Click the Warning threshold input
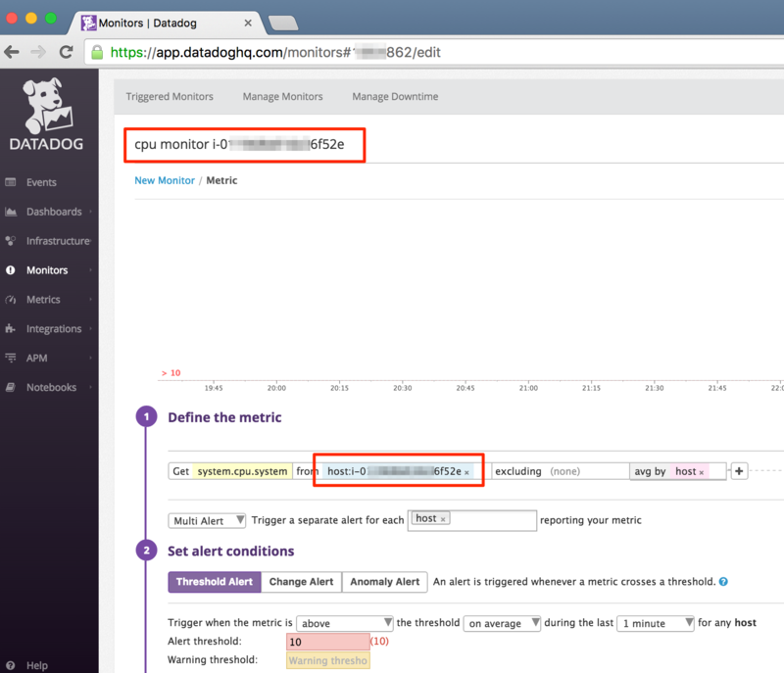 (x=327, y=660)
